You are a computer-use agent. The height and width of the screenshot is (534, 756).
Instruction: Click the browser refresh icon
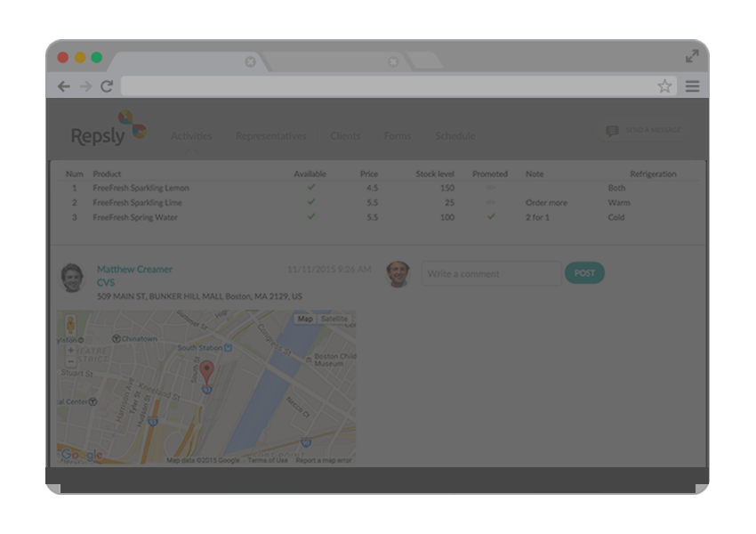(x=107, y=86)
